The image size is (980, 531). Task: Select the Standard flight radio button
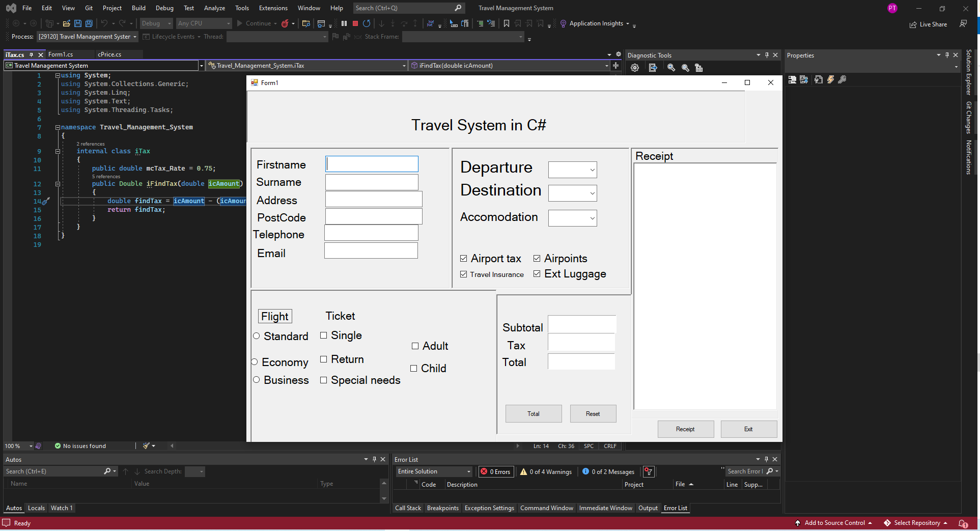[x=257, y=336]
